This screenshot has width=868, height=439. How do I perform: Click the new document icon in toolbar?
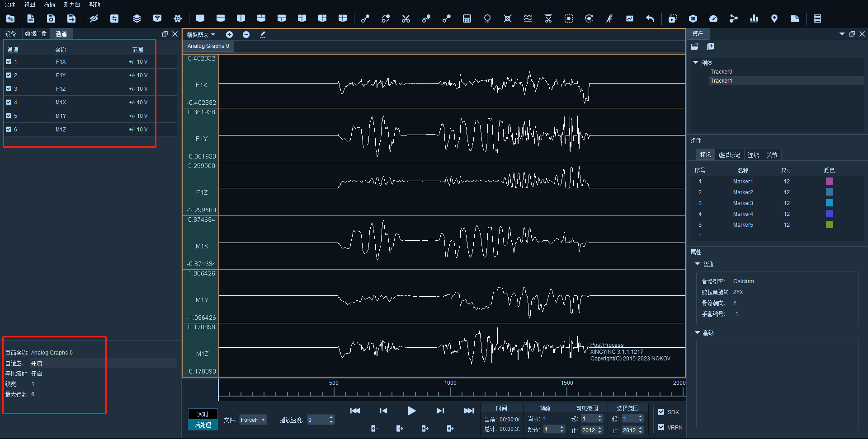pyautogui.click(x=31, y=19)
